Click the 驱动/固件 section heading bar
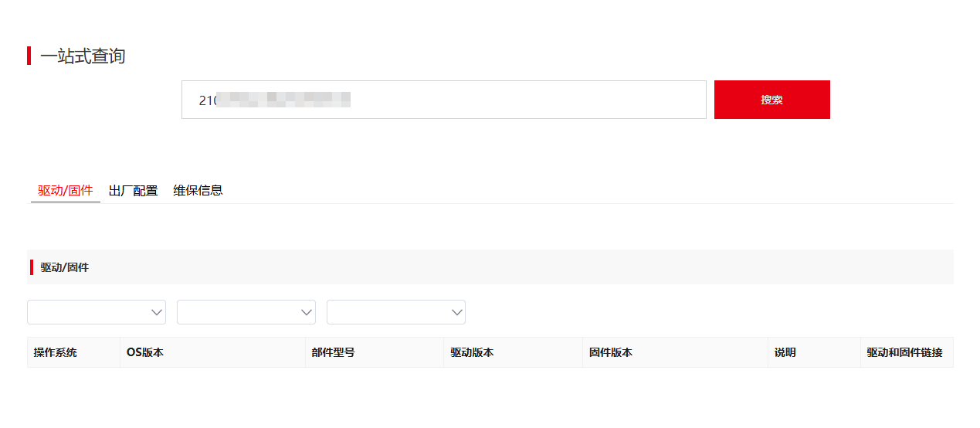This screenshot has width=980, height=428. tap(65, 267)
